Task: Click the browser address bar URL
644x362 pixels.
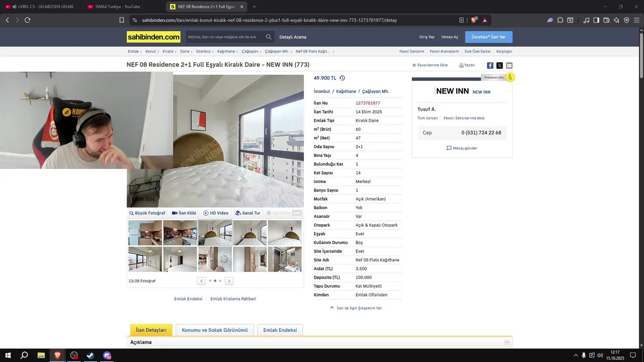Action: 269,20
